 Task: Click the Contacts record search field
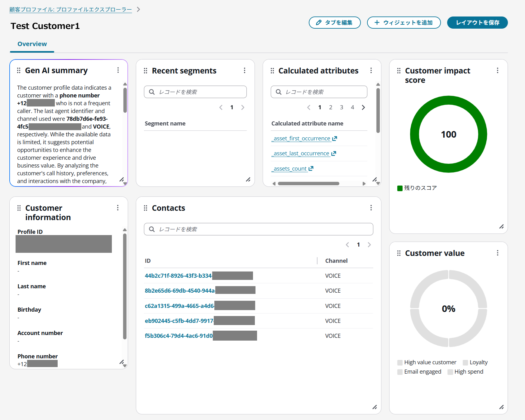[259, 229]
